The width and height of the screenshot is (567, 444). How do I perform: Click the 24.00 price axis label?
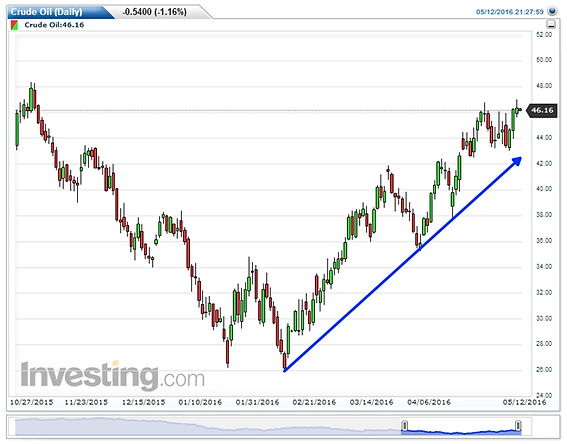tap(544, 395)
